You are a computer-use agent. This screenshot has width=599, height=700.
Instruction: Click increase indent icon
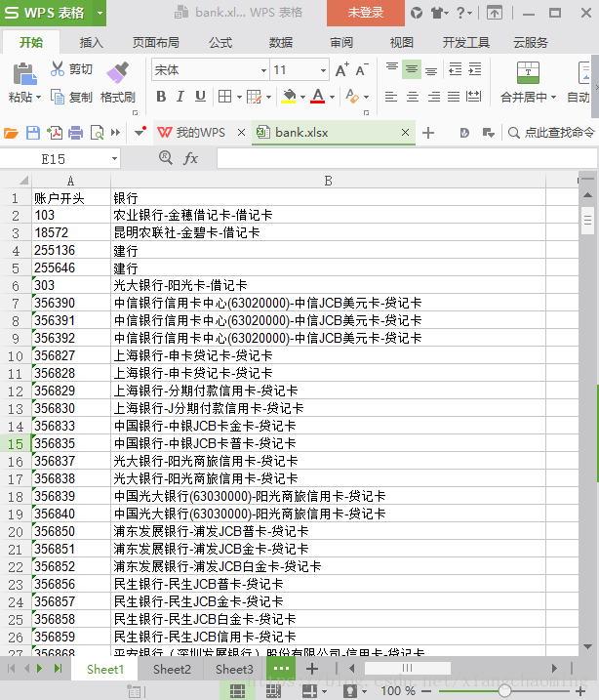[x=474, y=70]
